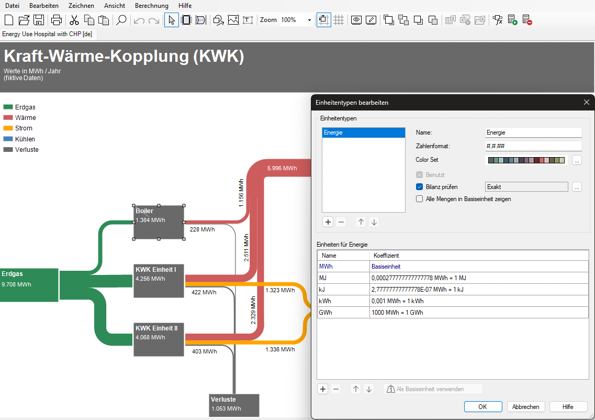Start calculation with green play icon
Viewport: 595px width, 420px height.
tap(512, 20)
